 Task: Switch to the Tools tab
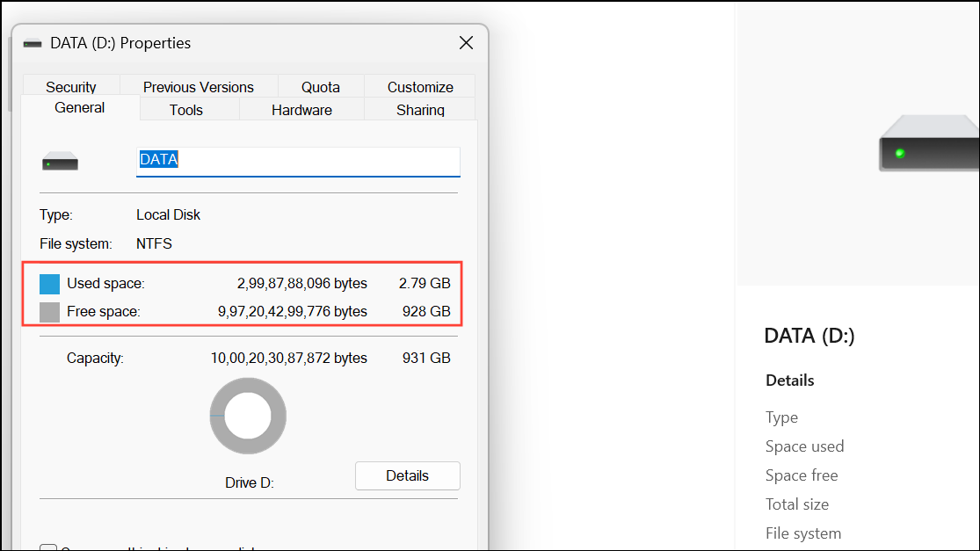(186, 109)
